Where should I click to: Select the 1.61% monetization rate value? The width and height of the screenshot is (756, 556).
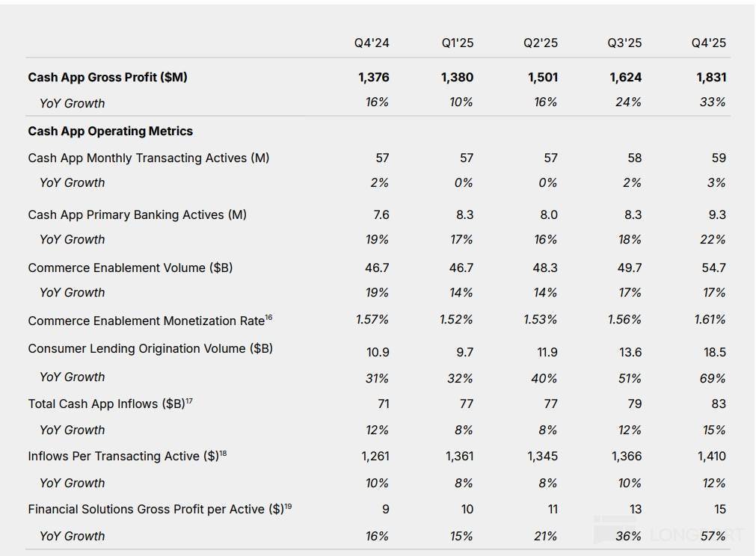tap(710, 320)
